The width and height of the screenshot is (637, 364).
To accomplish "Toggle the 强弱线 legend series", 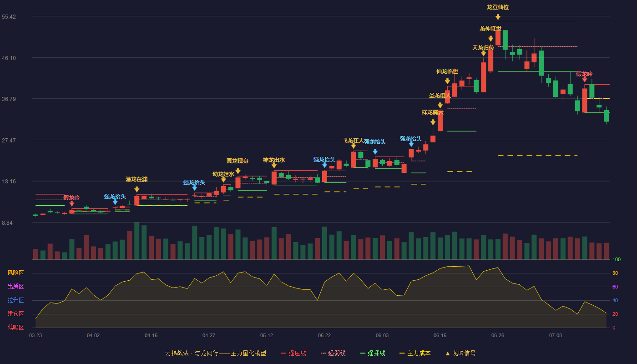I will point(333,353).
